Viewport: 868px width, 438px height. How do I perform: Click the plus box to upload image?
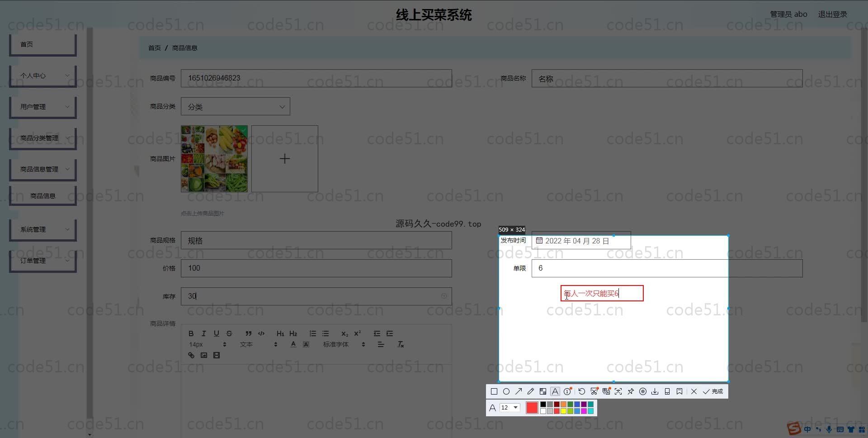point(285,159)
